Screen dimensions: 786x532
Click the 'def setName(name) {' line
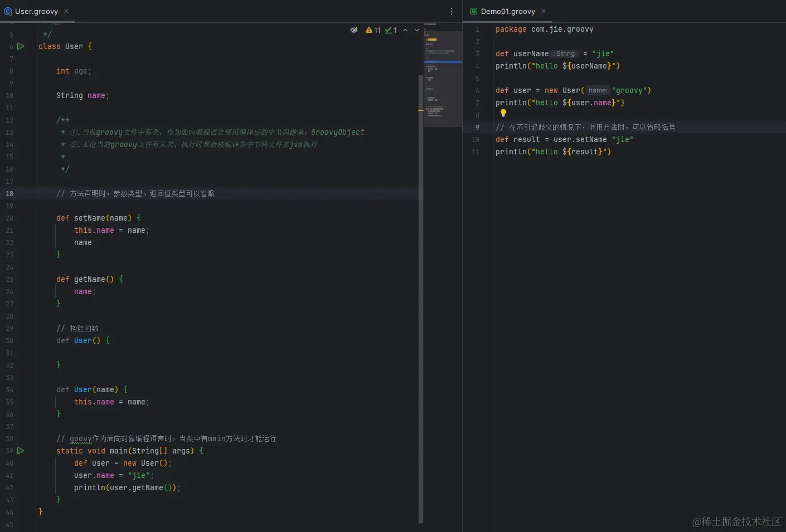99,218
